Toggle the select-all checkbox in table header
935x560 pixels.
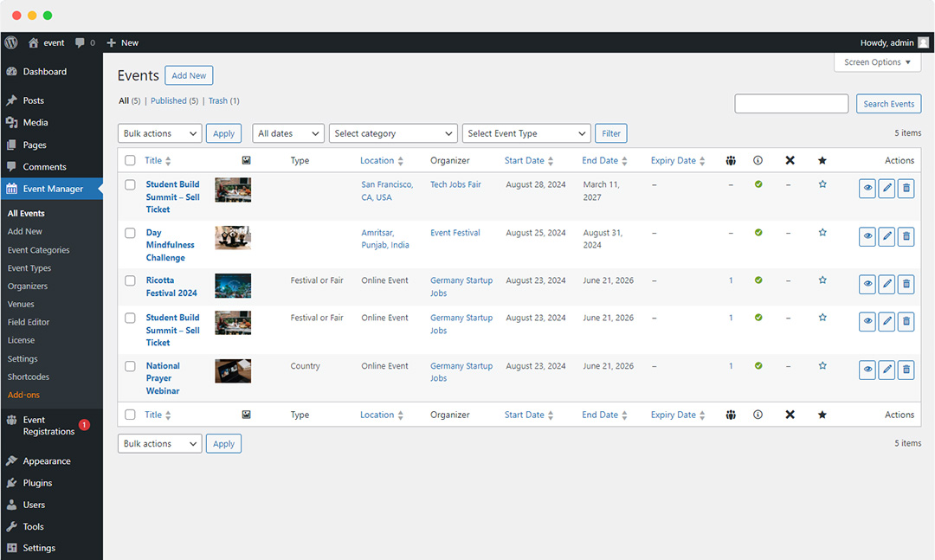tap(130, 161)
